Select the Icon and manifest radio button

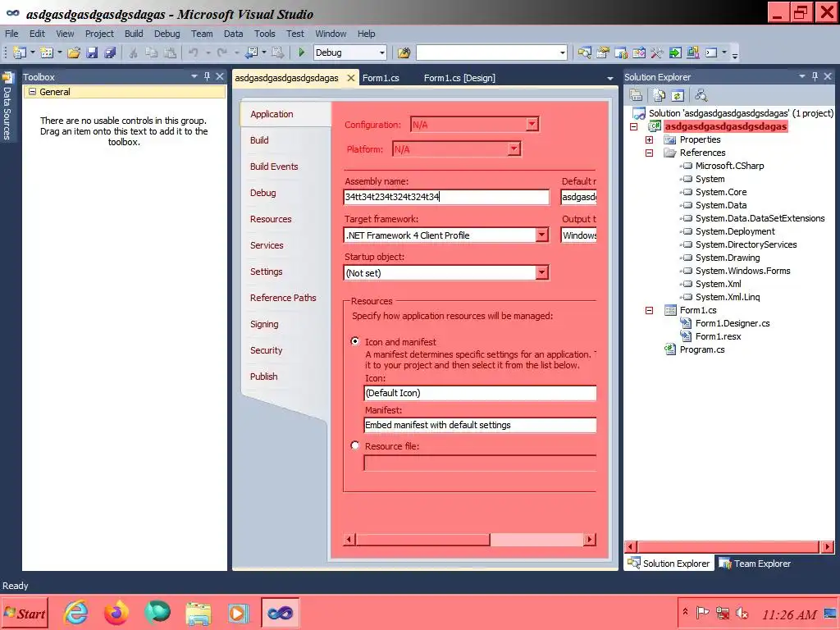tap(354, 341)
